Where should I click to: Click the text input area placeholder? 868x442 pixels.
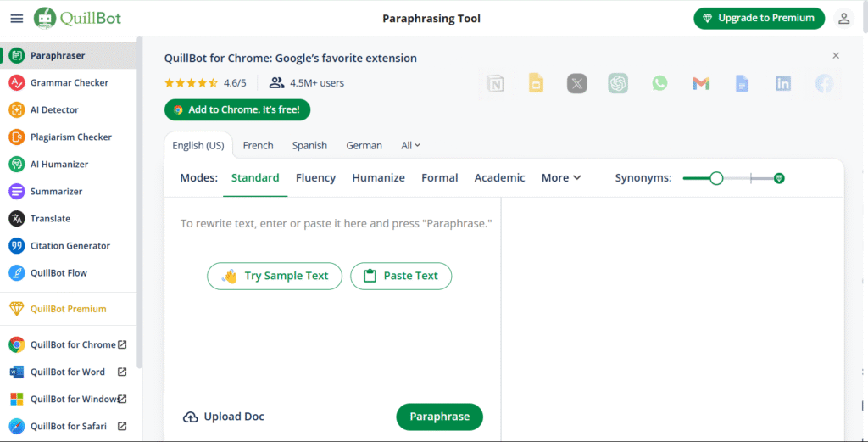[336, 224]
